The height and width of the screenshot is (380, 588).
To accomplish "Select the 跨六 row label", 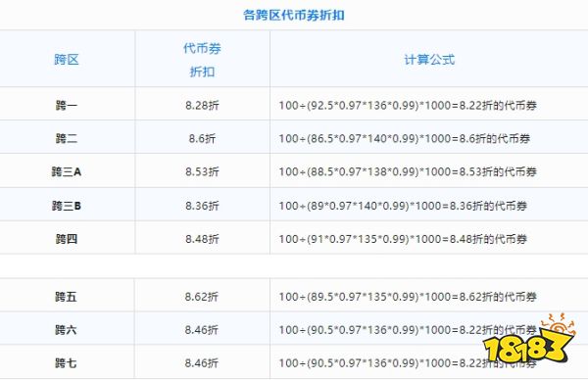I will pyautogui.click(x=66, y=330).
